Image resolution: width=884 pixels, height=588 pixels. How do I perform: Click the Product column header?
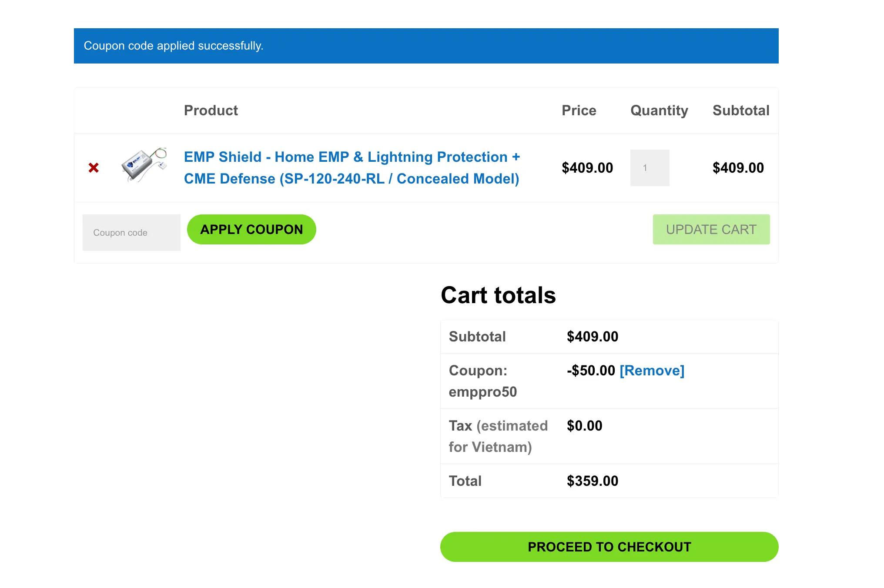[x=211, y=110]
